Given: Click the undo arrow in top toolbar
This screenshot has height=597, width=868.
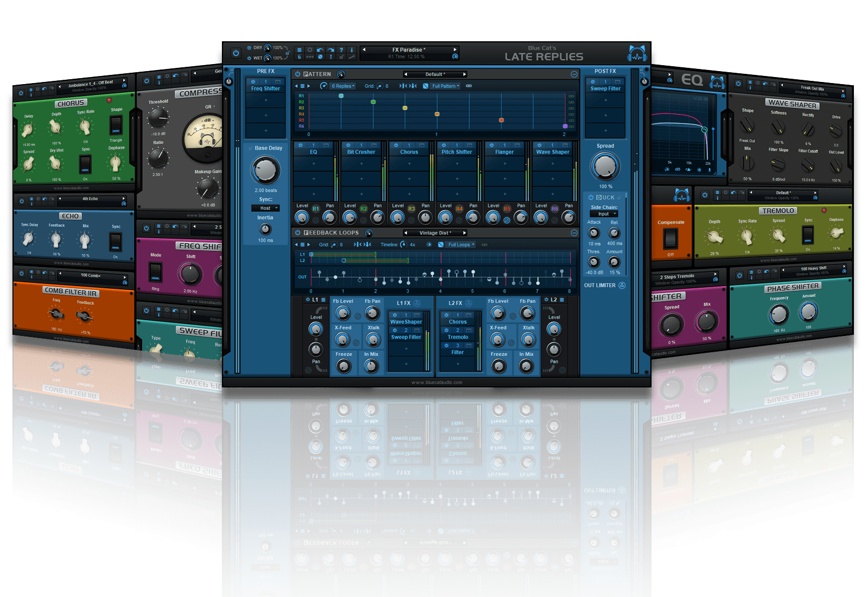Looking at the screenshot, I should (320, 50).
